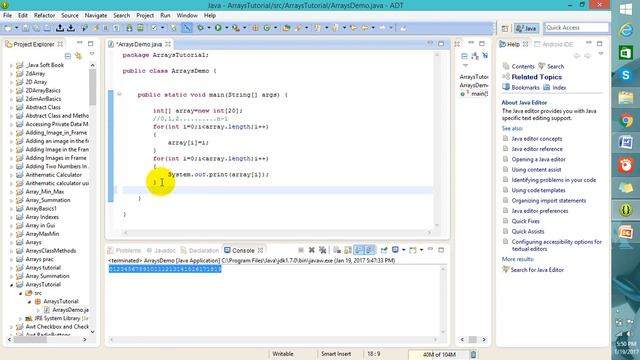Click Collapse All icon in Project Explorer
Screen dimensions: 640x360
pyautogui.click(x=68, y=56)
